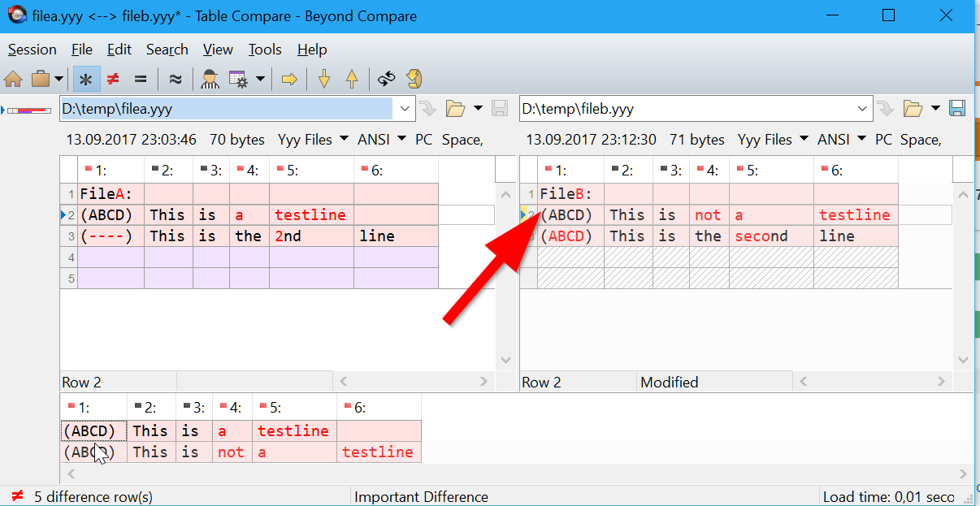Toggle the Show All asterisk filter
Viewport: 980px width, 506px height.
point(85,79)
